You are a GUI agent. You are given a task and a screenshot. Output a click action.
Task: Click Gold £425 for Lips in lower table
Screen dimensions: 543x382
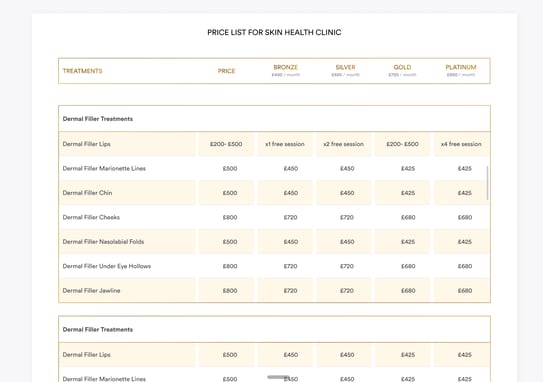coord(408,355)
